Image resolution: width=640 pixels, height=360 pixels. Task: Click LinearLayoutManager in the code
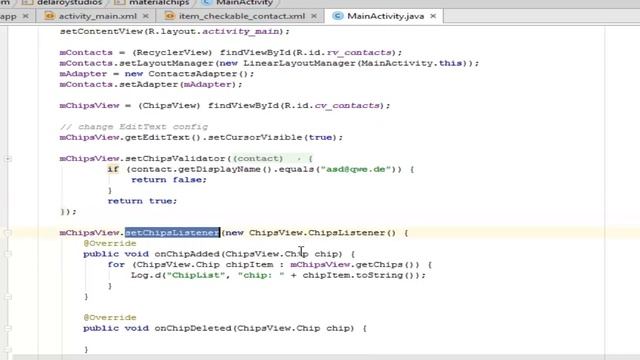[x=300, y=63]
